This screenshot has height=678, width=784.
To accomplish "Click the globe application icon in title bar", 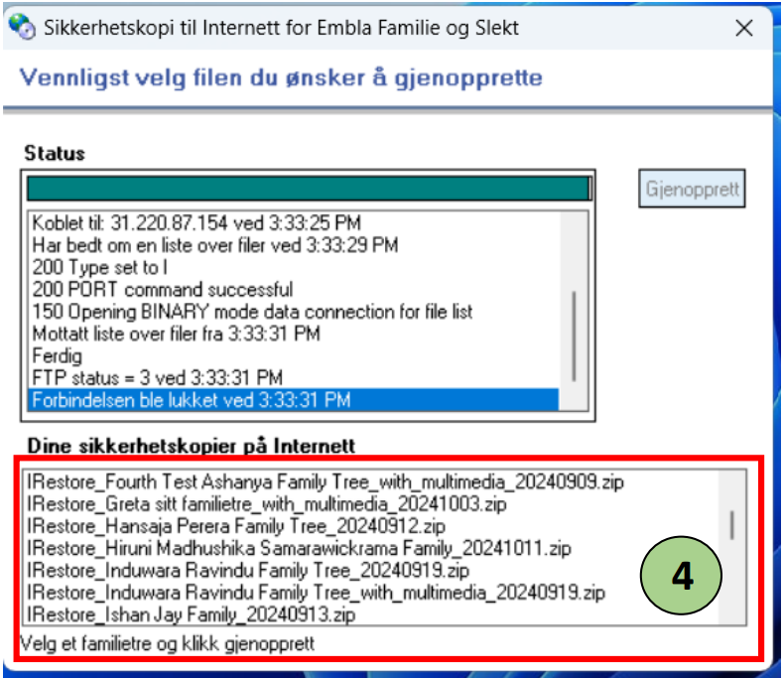I will (x=22, y=28).
